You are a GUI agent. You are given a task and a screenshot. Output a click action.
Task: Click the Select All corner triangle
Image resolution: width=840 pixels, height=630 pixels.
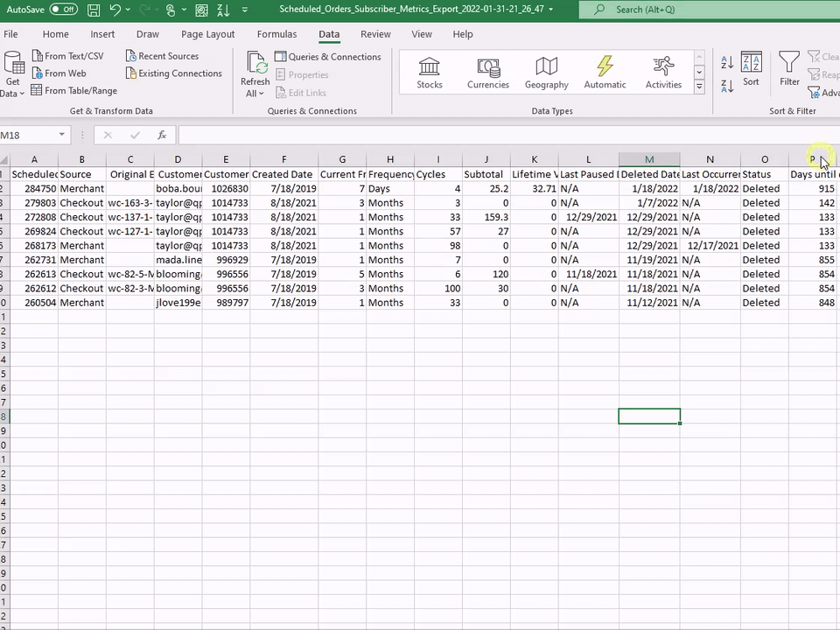pyautogui.click(x=4, y=159)
